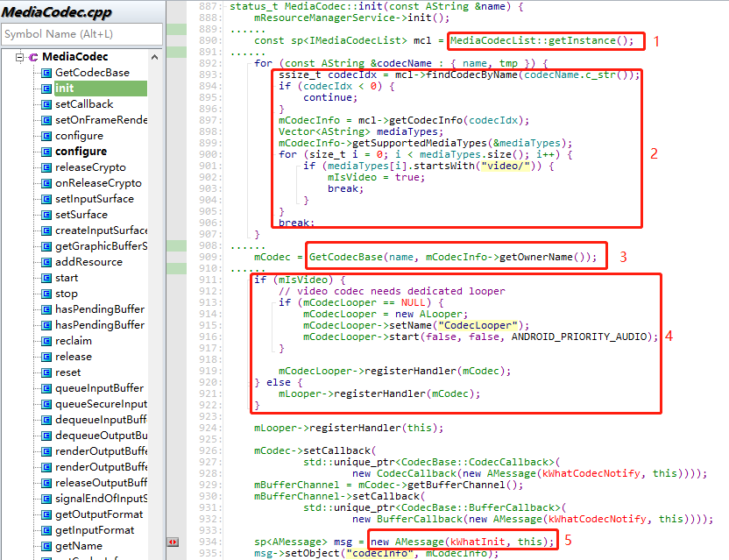Jump to the addResource symbol
Image resolution: width=729 pixels, height=560 pixels.
pos(88,262)
